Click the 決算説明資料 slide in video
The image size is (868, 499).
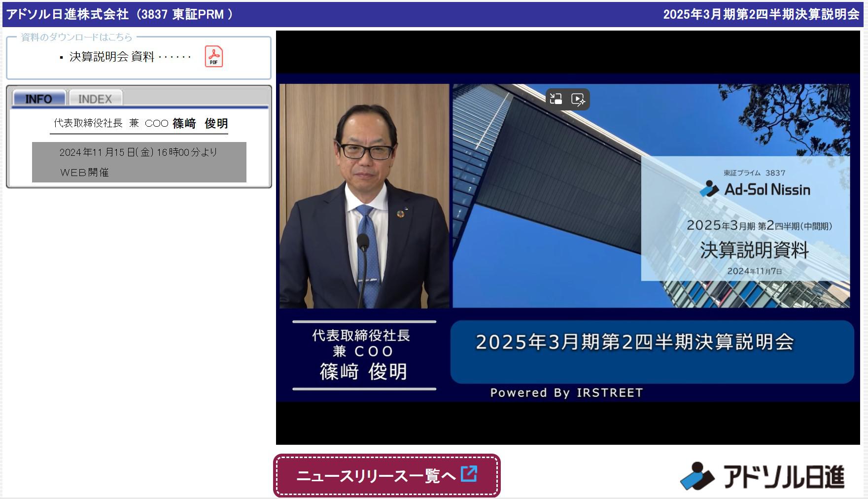(x=651, y=196)
